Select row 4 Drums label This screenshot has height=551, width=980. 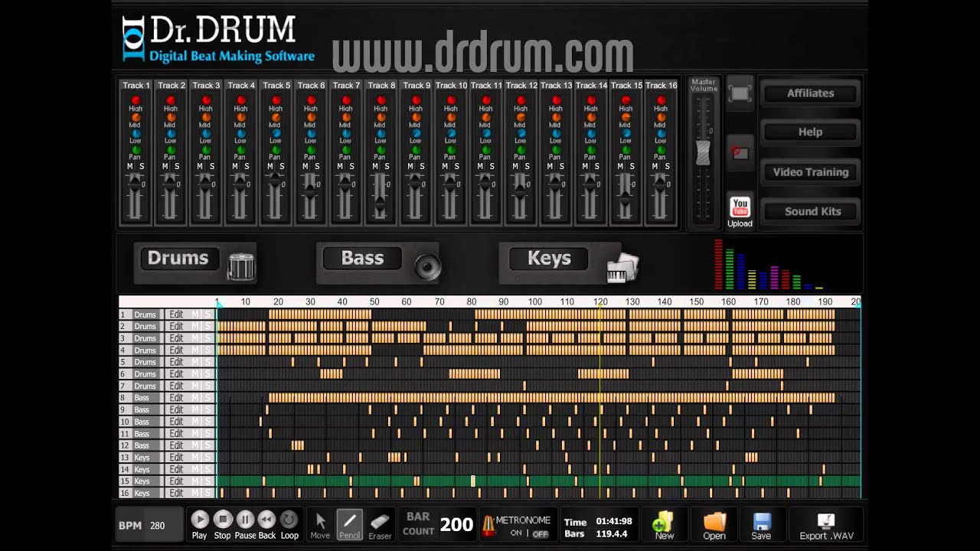pos(145,350)
